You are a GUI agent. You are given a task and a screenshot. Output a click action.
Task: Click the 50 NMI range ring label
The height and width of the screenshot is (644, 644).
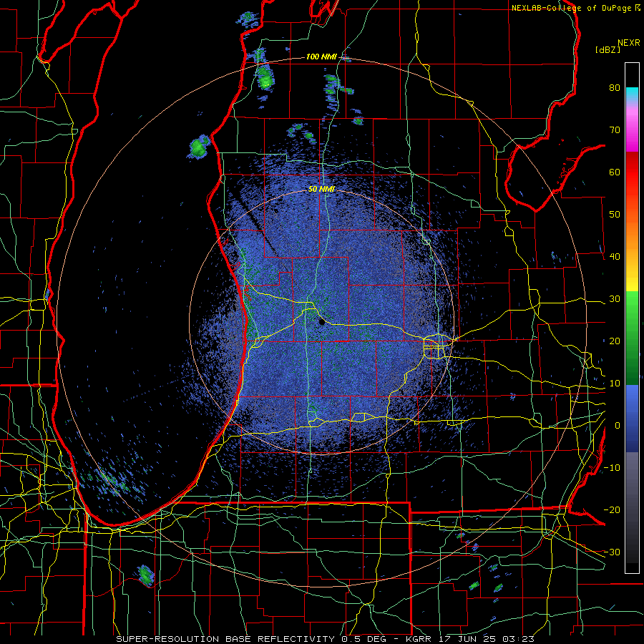click(321, 190)
